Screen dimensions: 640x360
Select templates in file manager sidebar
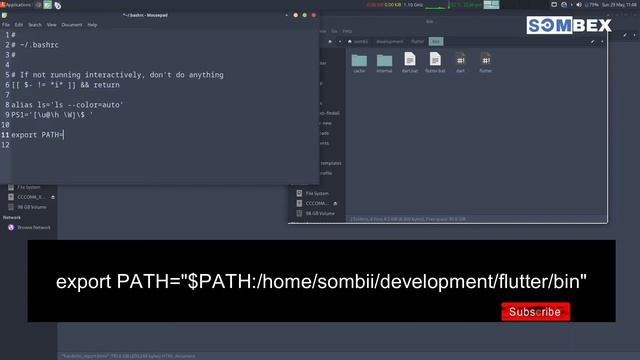(x=331, y=163)
